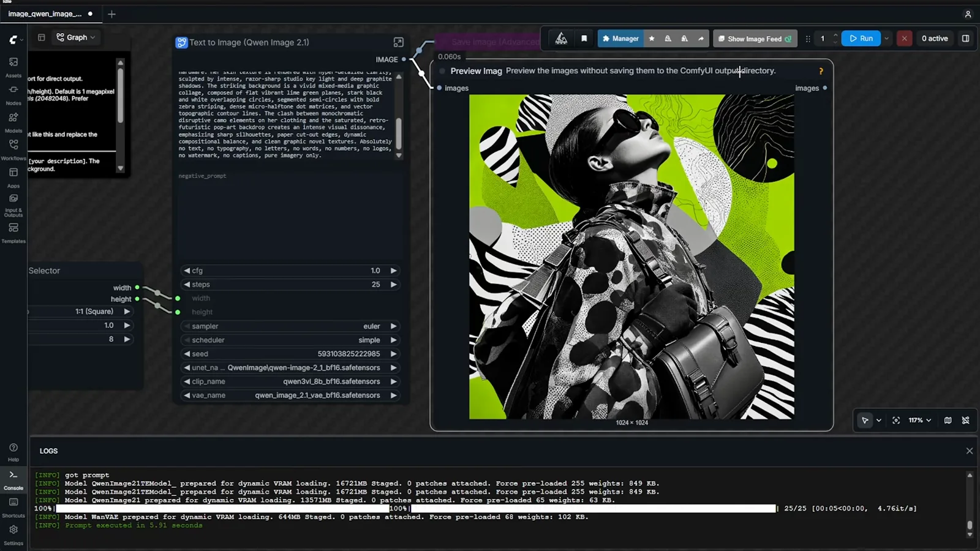Open the select mode dropdown chevron
The image size is (980, 551).
(x=879, y=421)
